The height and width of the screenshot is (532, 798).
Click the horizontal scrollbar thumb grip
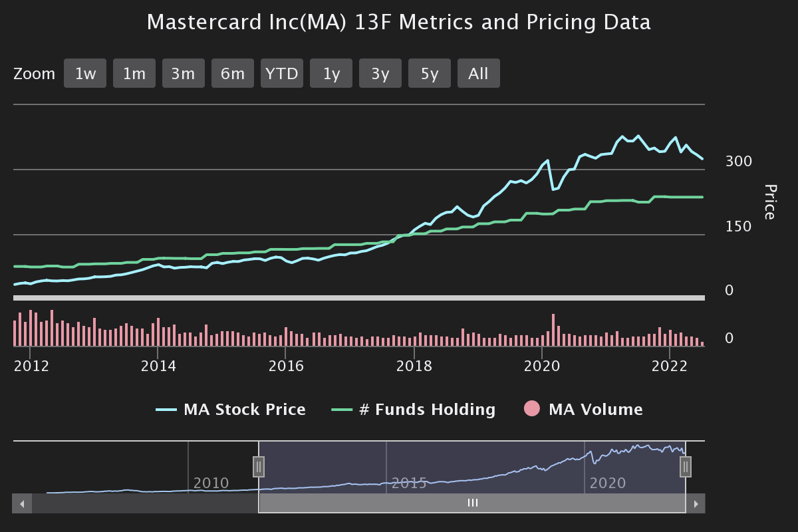(472, 503)
